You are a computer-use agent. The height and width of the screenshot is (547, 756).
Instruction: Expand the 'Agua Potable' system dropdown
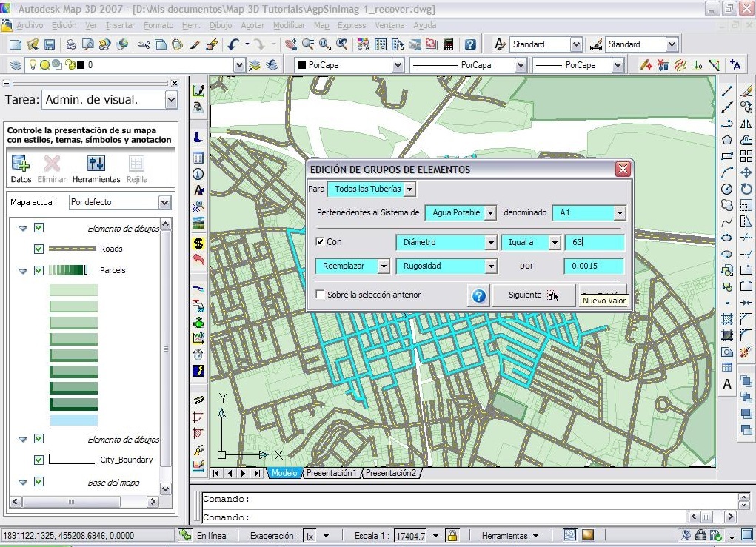point(489,213)
